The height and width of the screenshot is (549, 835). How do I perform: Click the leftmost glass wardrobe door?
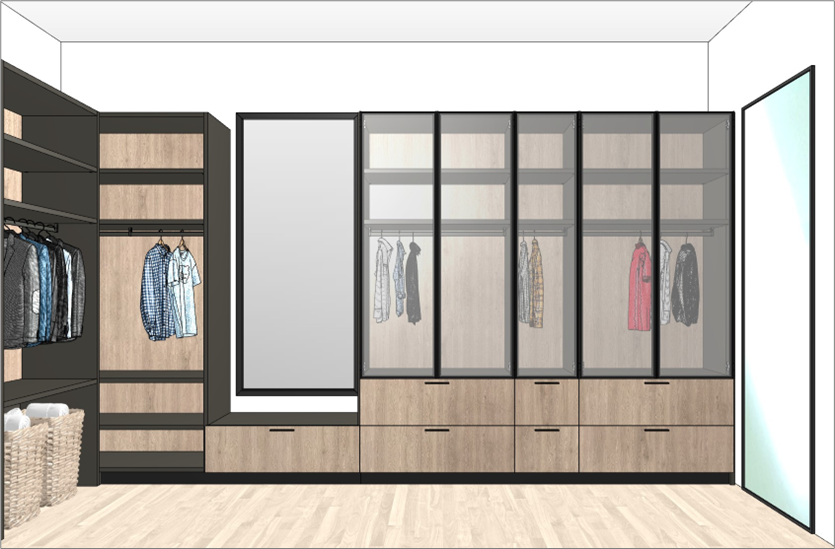(399, 245)
